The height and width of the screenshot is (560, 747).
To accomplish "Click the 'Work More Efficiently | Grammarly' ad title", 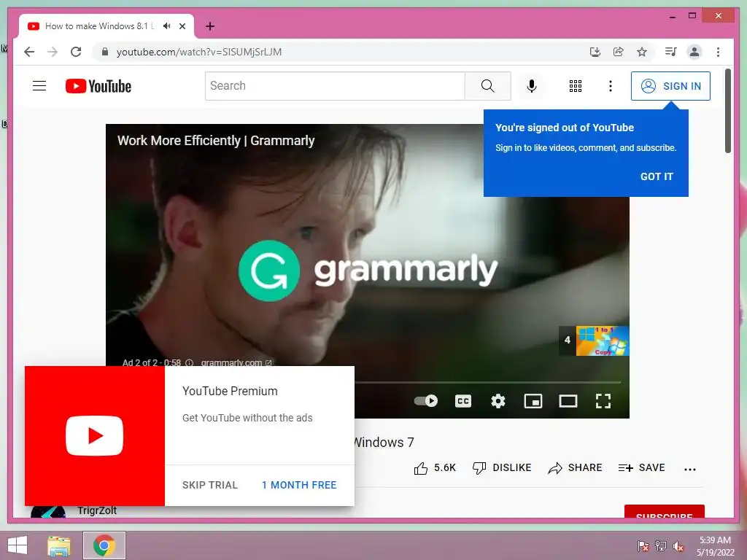I will point(216,141).
